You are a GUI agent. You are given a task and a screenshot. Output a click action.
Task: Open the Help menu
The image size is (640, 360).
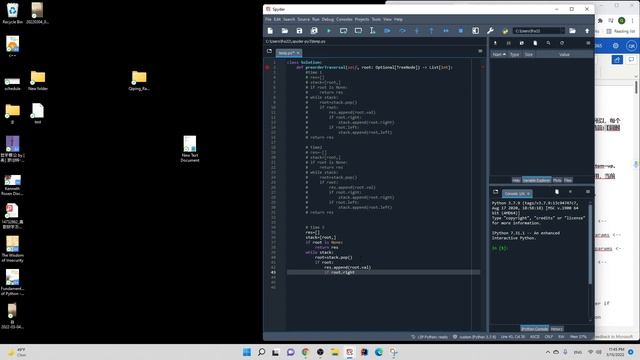point(398,19)
